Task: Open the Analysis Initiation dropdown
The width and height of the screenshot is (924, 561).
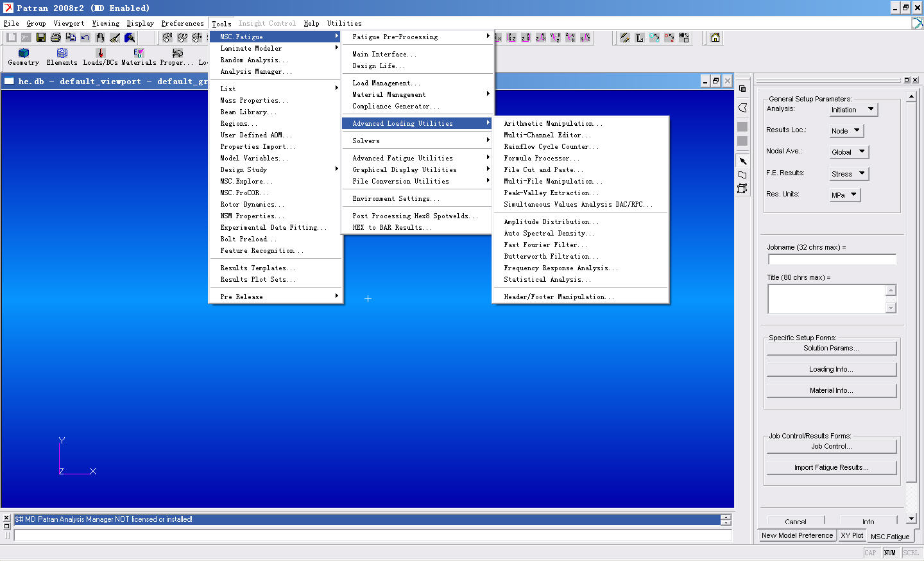Action: 853,110
